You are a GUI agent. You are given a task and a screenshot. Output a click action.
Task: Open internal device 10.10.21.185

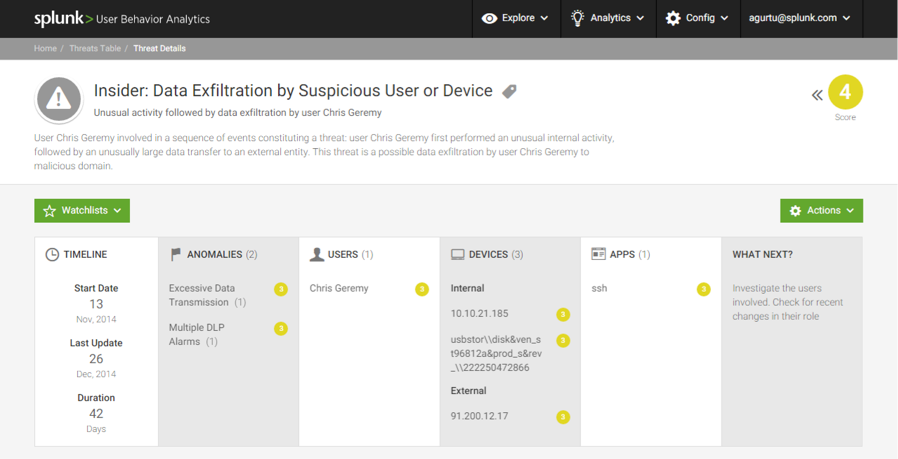click(479, 314)
